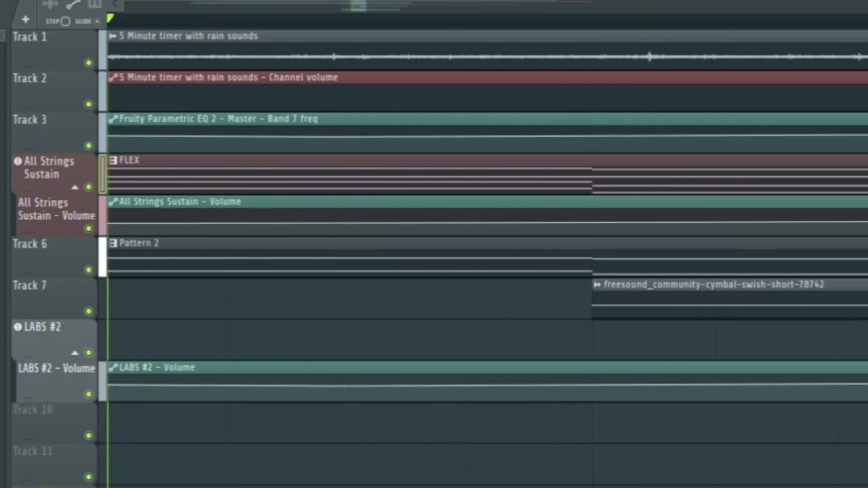The height and width of the screenshot is (488, 868).
Task: Select the "5 Minute timer with rain sounds - Channel volume" clip title
Action: click(x=229, y=77)
